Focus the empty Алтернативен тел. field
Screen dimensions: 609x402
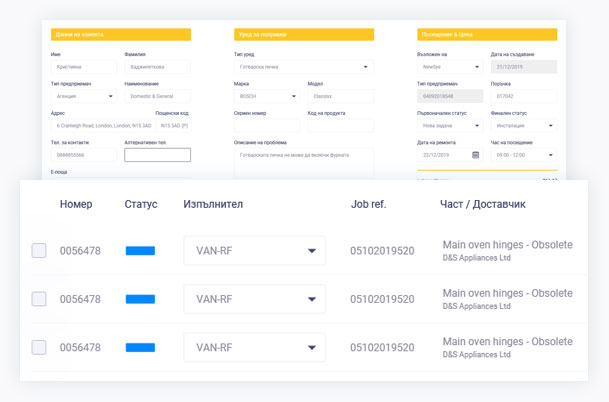[158, 155]
